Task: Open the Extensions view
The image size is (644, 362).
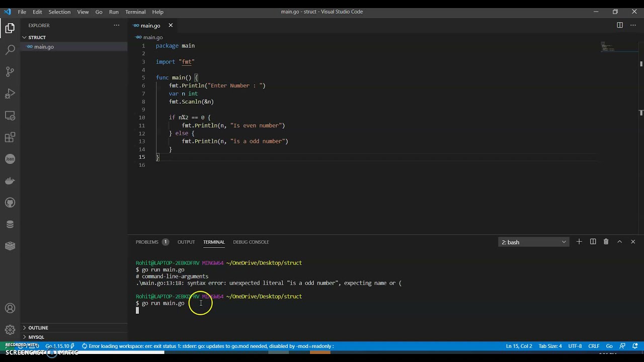Action: pos(10,137)
